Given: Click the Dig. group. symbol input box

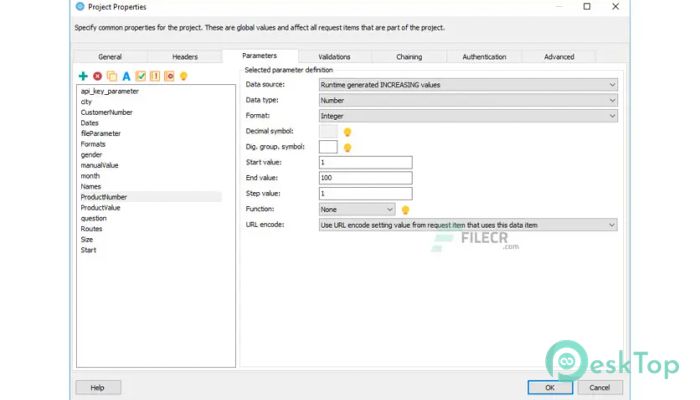Looking at the screenshot, I should tap(328, 147).
